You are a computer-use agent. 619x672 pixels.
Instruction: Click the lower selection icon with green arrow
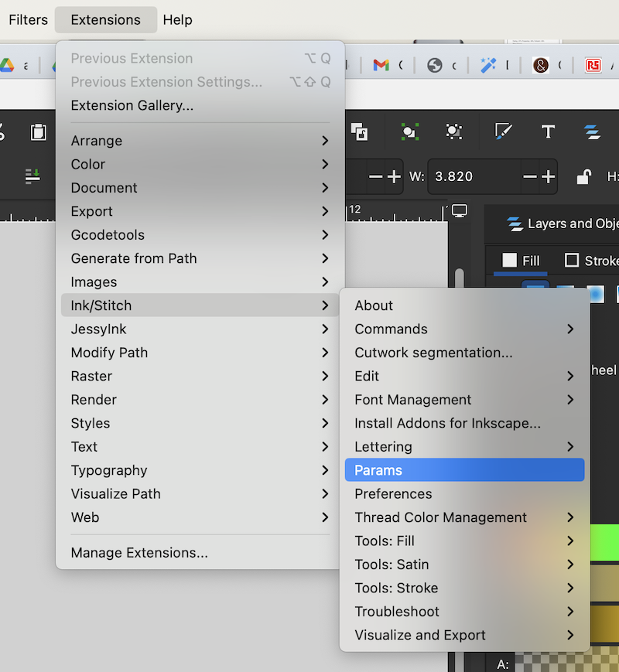pos(32,176)
